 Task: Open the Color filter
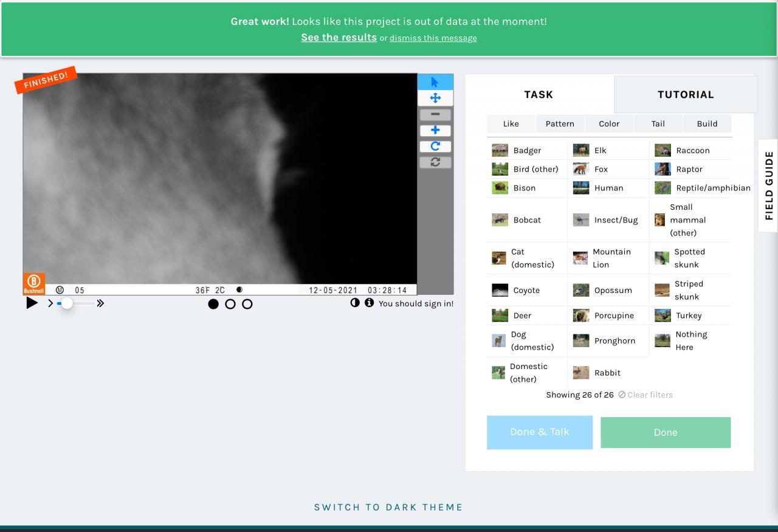[609, 123]
